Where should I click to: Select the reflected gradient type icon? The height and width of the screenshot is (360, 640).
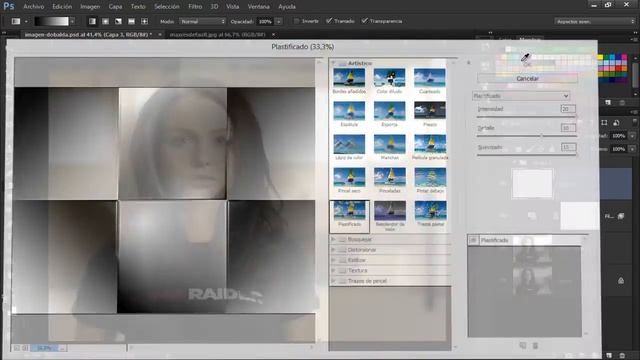(x=131, y=21)
